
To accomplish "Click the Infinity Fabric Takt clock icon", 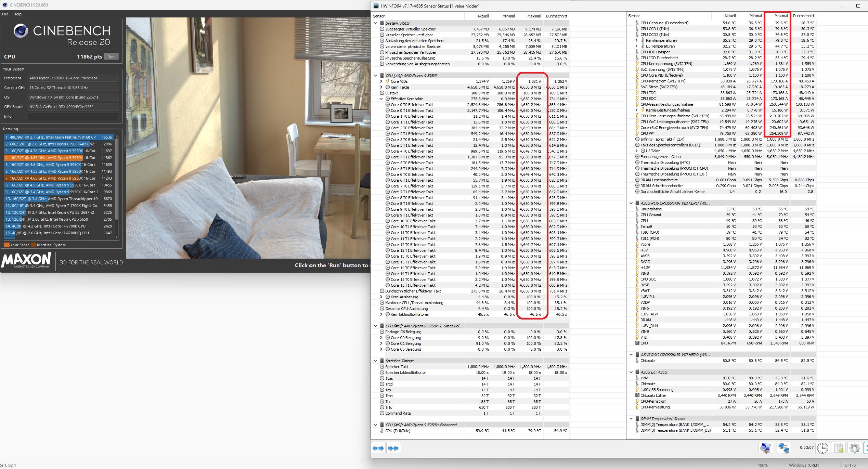I will (x=637, y=139).
